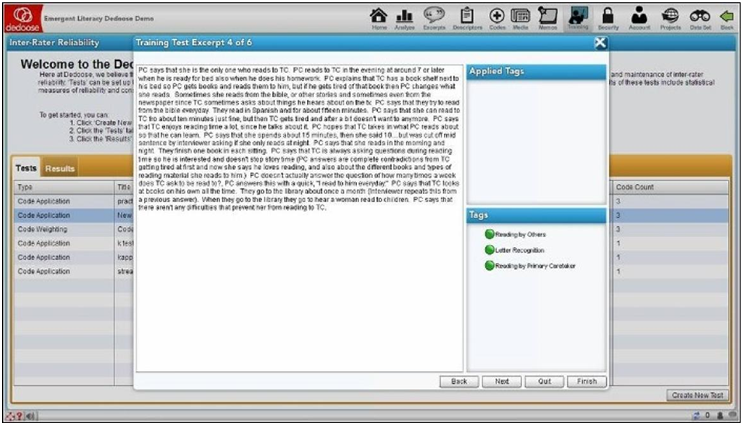Click the Type column header
This screenshot has width=743, height=425.
pos(64,187)
